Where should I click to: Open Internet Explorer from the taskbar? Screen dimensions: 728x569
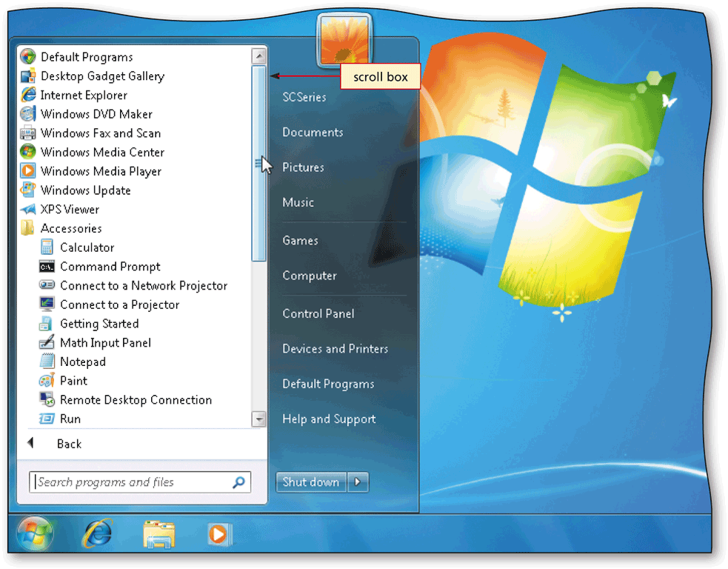pos(98,533)
